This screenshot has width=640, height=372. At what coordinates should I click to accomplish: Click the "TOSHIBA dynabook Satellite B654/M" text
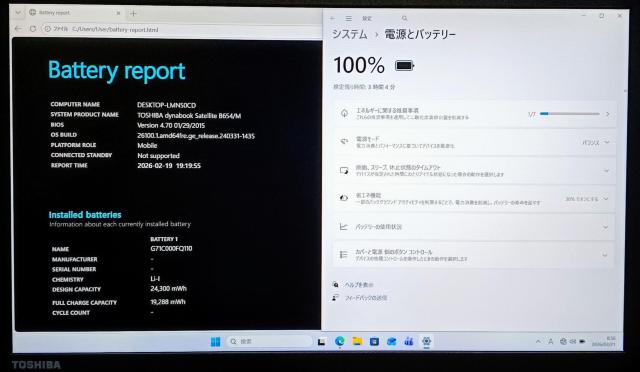(189, 116)
